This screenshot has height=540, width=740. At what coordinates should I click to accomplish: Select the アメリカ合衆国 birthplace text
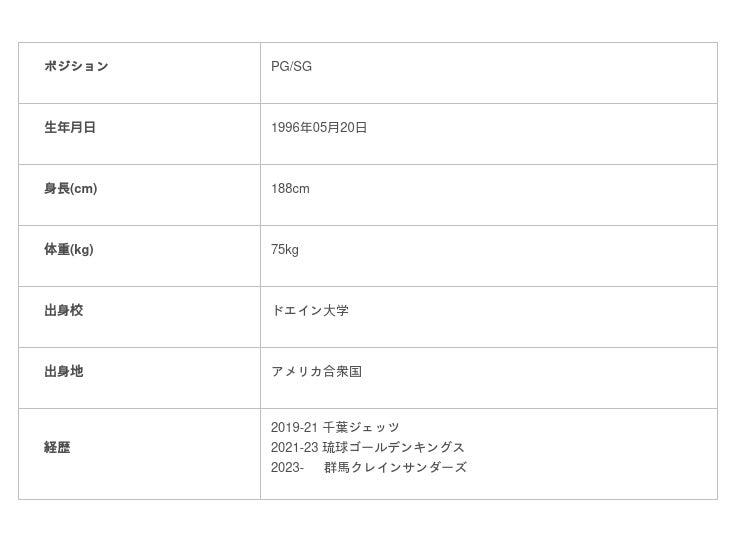[x=316, y=372]
